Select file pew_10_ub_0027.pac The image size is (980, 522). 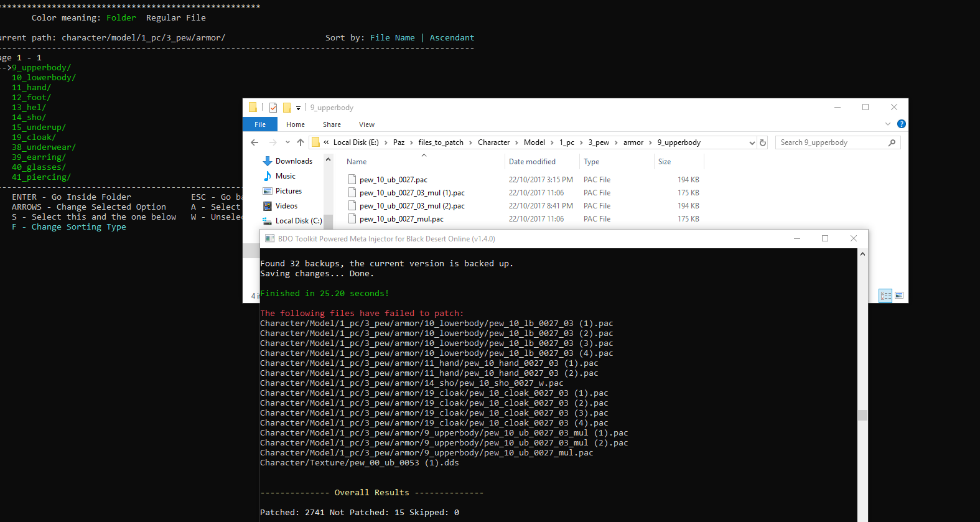coord(393,180)
